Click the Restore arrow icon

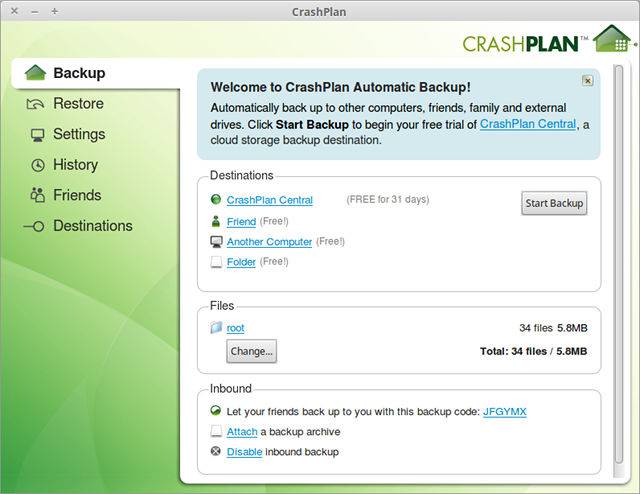tap(35, 104)
